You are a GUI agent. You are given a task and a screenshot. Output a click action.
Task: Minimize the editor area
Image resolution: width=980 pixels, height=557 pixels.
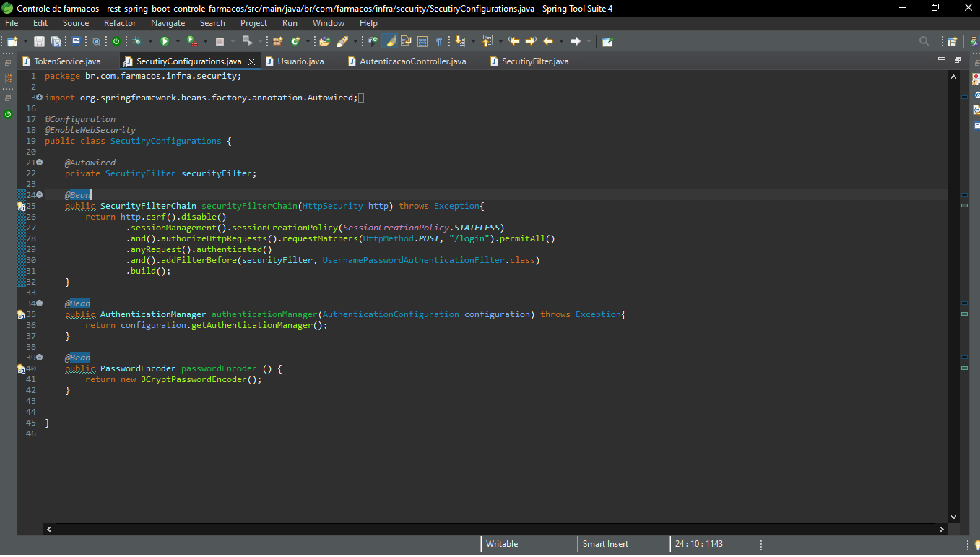tap(942, 59)
